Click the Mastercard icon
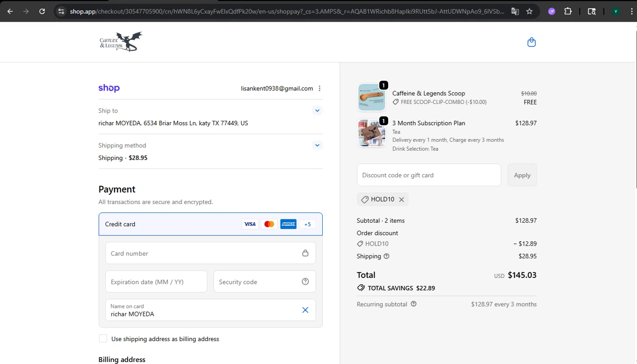 269,224
